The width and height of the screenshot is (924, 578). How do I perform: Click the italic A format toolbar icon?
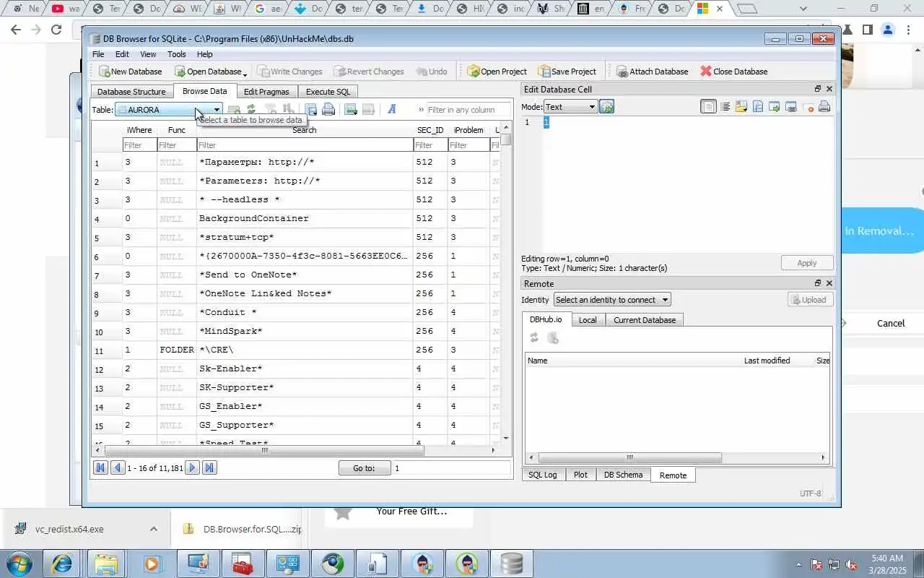(391, 109)
